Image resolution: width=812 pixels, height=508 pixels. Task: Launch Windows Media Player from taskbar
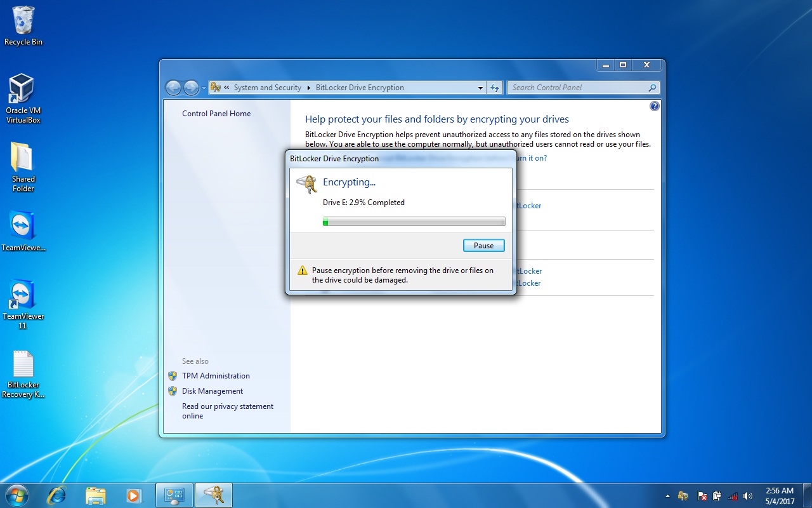pyautogui.click(x=134, y=495)
